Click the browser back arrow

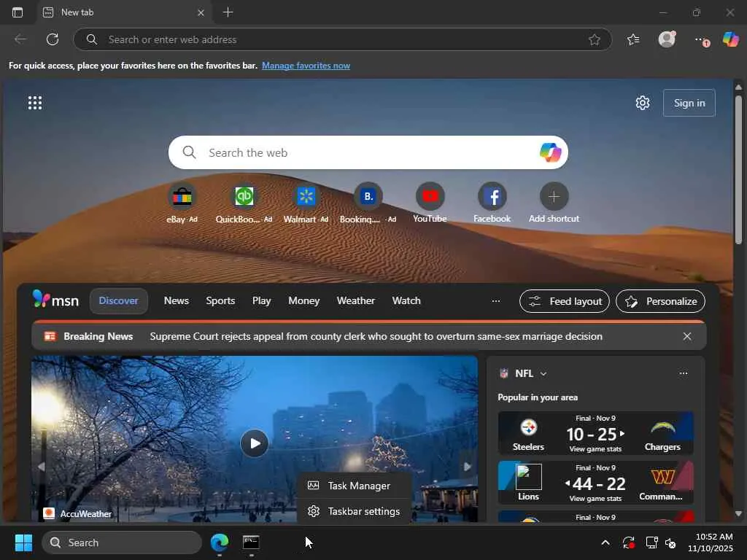coord(20,39)
